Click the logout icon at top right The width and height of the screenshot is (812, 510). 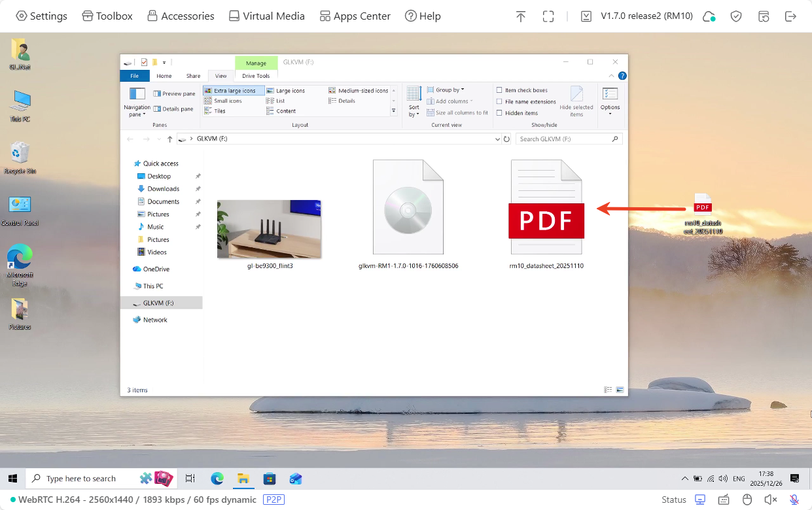coord(790,16)
